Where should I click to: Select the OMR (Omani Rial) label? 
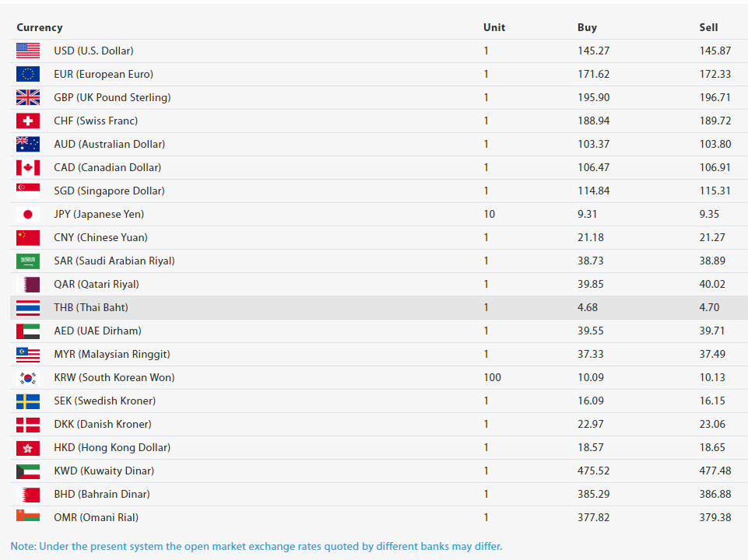pyautogui.click(x=97, y=517)
